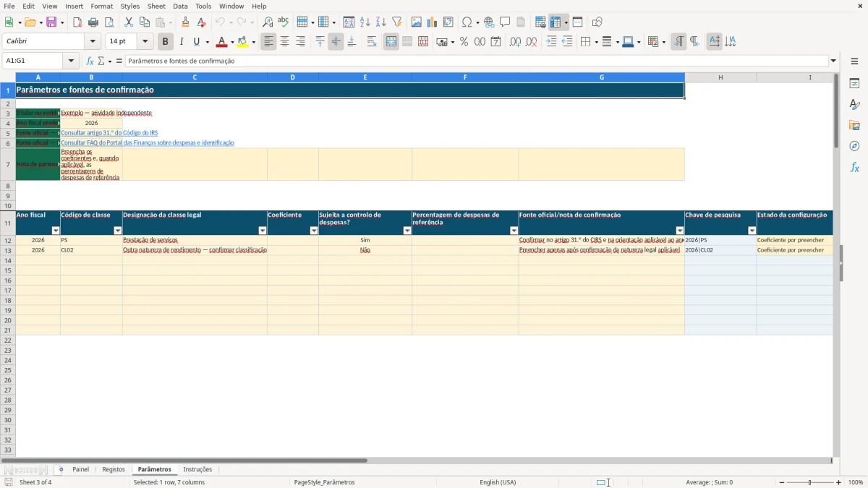Viewport: 868px width, 488px height.
Task: Open the Functions sidebar panel
Action: tap(855, 167)
